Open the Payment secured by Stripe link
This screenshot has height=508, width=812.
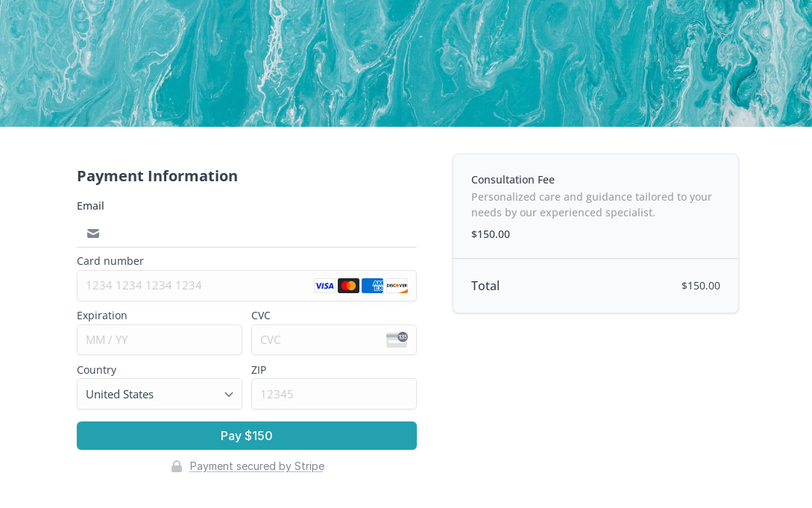click(x=256, y=466)
